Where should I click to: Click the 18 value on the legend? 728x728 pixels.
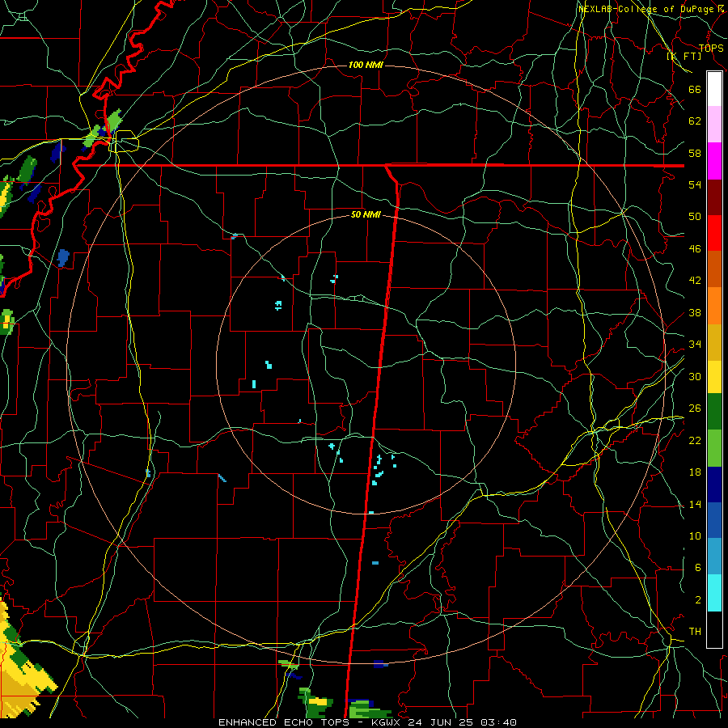point(695,472)
